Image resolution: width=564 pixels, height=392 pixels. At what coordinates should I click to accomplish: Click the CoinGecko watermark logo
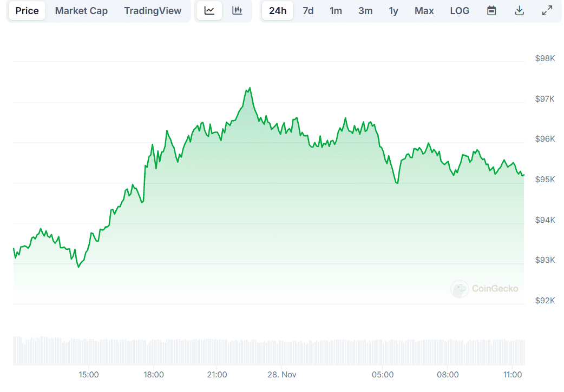click(485, 289)
